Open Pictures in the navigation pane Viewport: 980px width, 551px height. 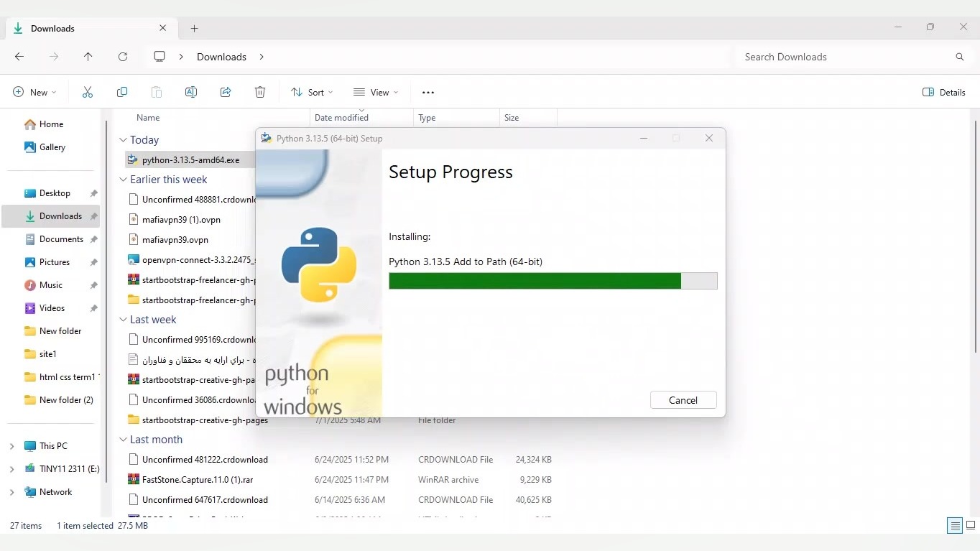click(x=55, y=262)
